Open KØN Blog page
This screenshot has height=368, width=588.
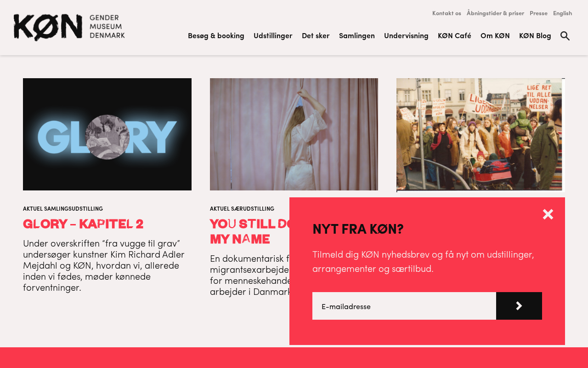535,35
